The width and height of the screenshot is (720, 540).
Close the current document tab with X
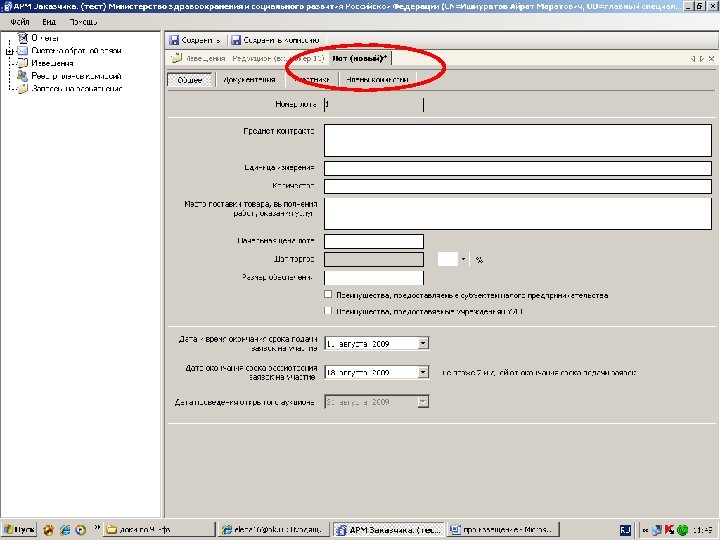pyautogui.click(x=711, y=58)
